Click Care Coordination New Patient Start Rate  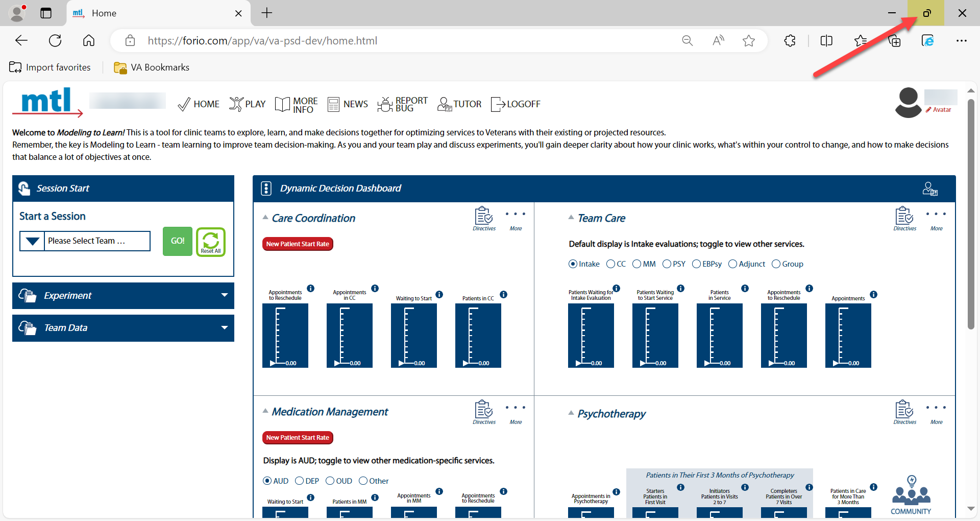(298, 244)
